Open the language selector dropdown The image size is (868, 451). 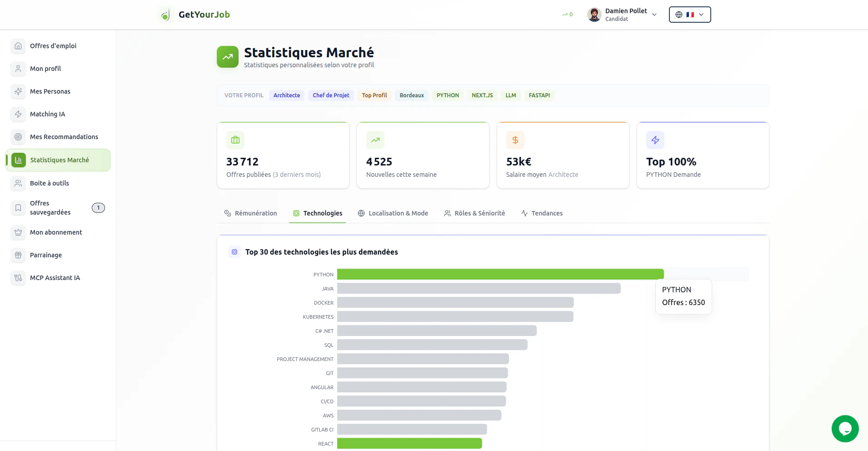tap(689, 15)
